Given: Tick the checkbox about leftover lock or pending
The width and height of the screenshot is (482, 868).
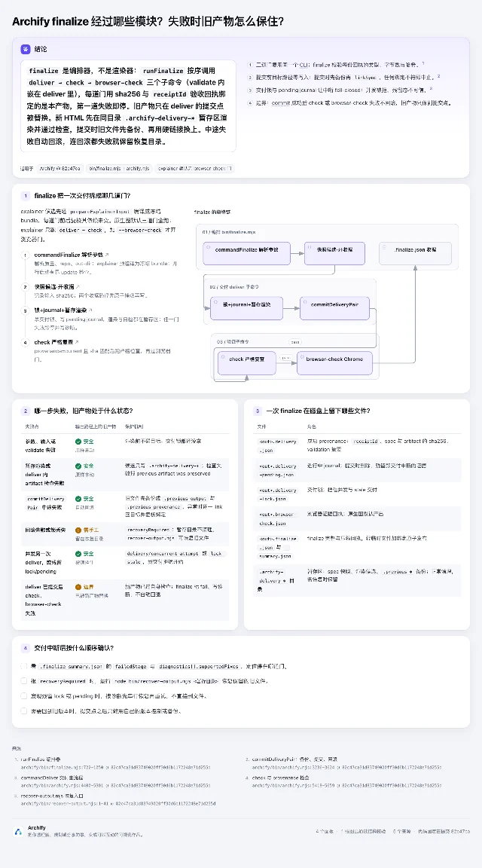Looking at the screenshot, I should [x=24, y=696].
